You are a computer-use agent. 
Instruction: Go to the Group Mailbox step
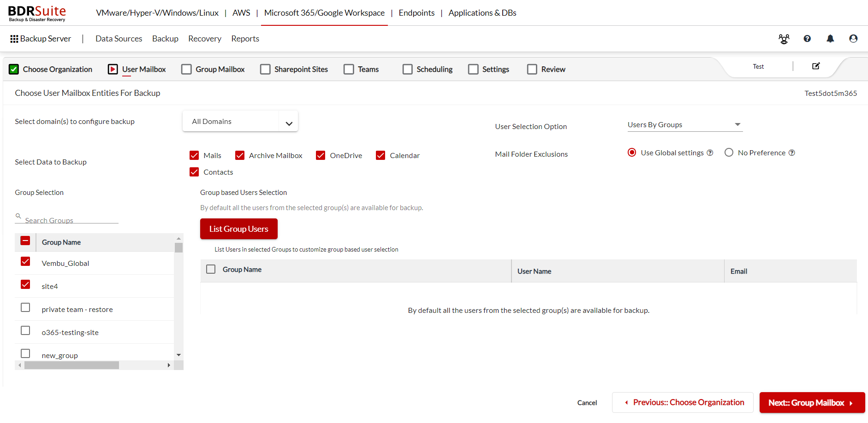(x=213, y=69)
